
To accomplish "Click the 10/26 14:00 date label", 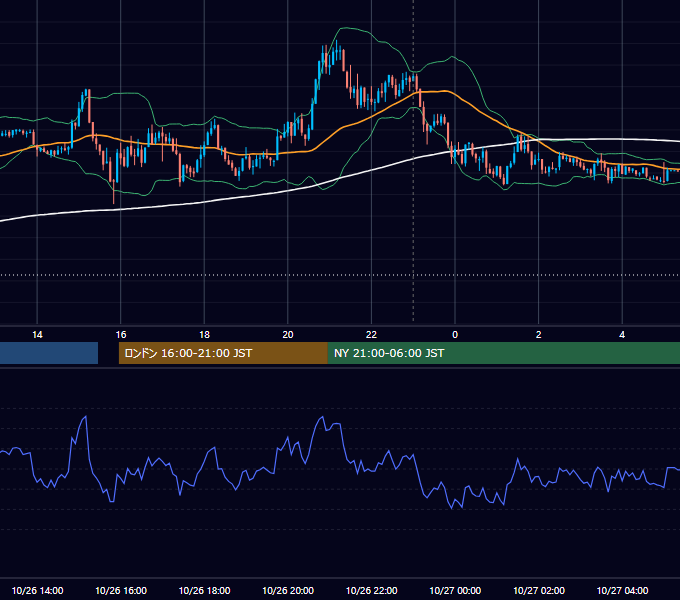I will (x=37, y=590).
